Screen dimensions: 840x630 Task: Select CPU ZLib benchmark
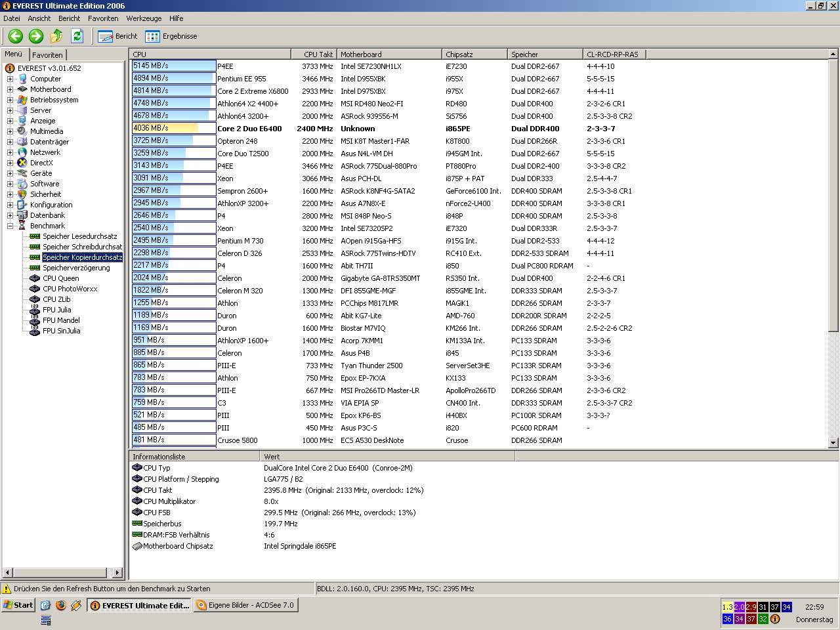pos(56,299)
